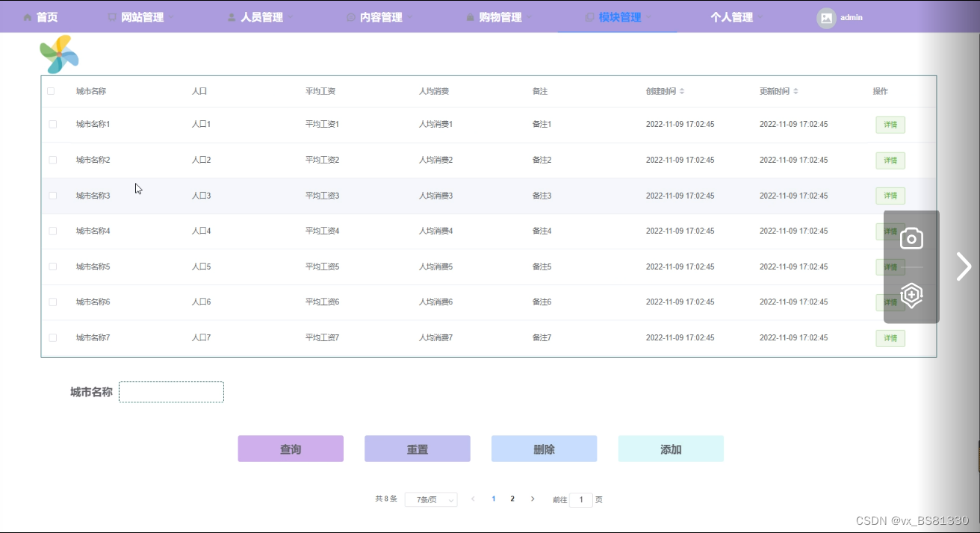Expand the 网站管理 dropdown arrow
980x533 pixels.
[171, 17]
